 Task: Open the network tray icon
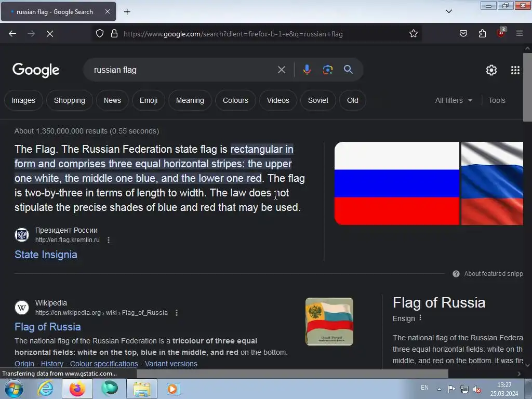tap(464, 389)
